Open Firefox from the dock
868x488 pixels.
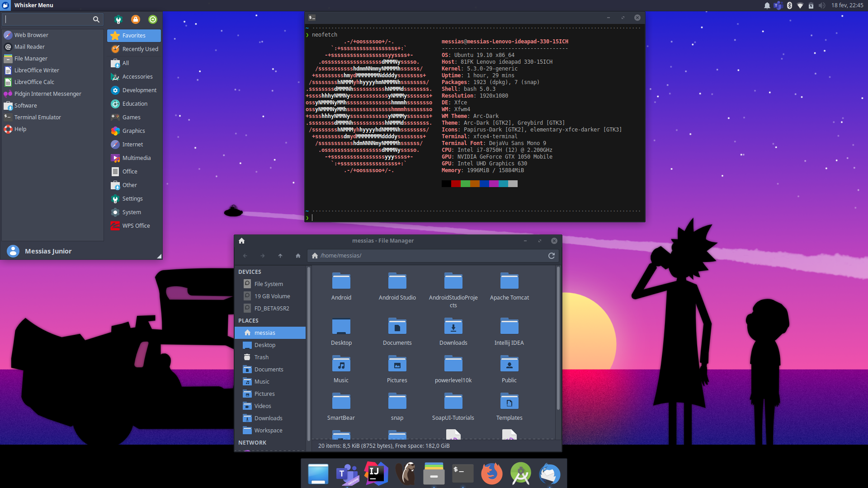(x=491, y=474)
